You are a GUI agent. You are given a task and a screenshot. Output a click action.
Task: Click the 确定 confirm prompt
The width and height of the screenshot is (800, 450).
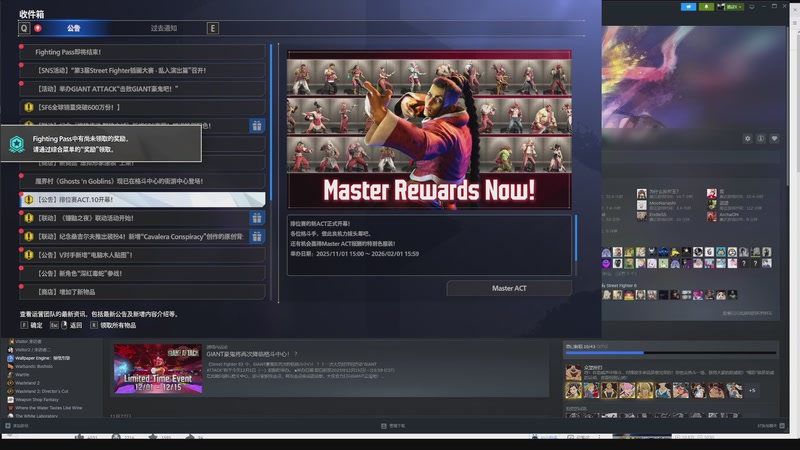click(x=32, y=325)
